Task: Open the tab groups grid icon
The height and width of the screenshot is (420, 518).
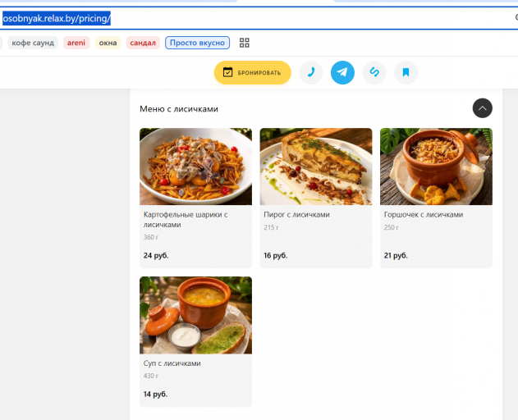Action: click(244, 43)
